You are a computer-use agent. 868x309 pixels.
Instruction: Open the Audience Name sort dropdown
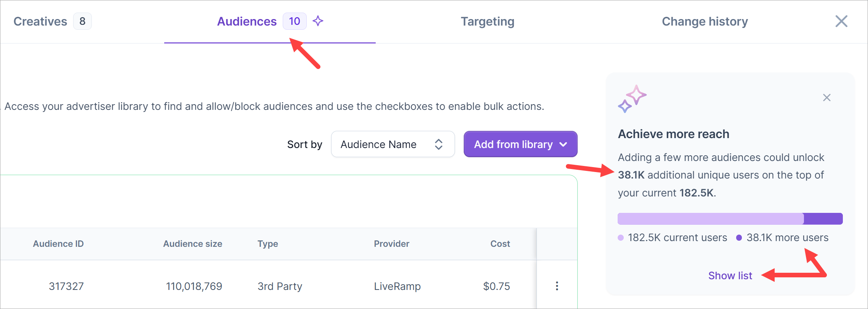[392, 144]
